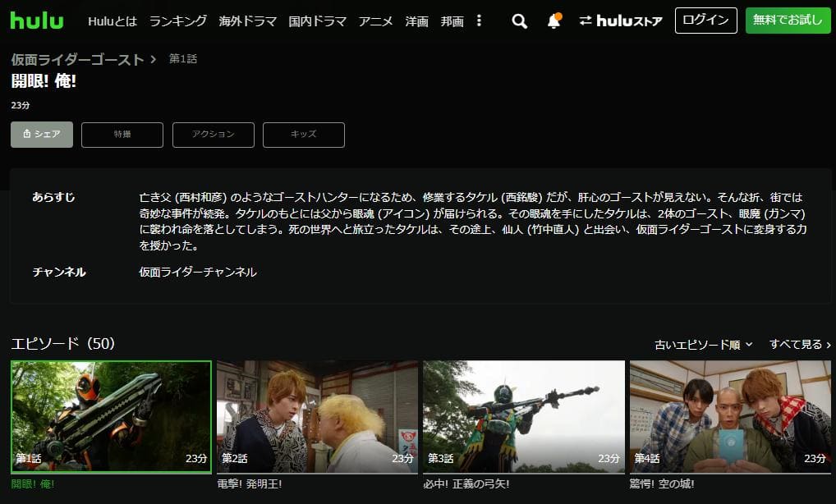Image resolution: width=836 pixels, height=504 pixels.
Task: Go to 仮面ライダーゴースト series breadcrumb
Action: (78, 60)
